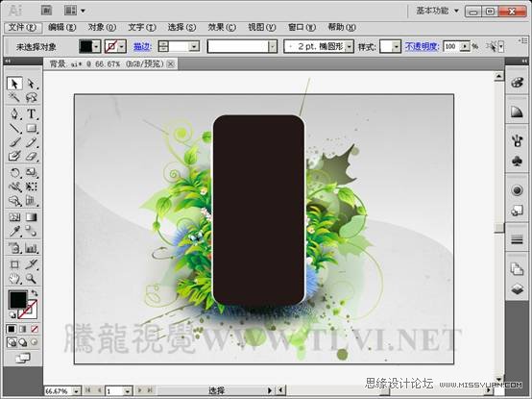532x399 pixels.
Task: Go to next artboard arrow
Action: click(x=139, y=391)
